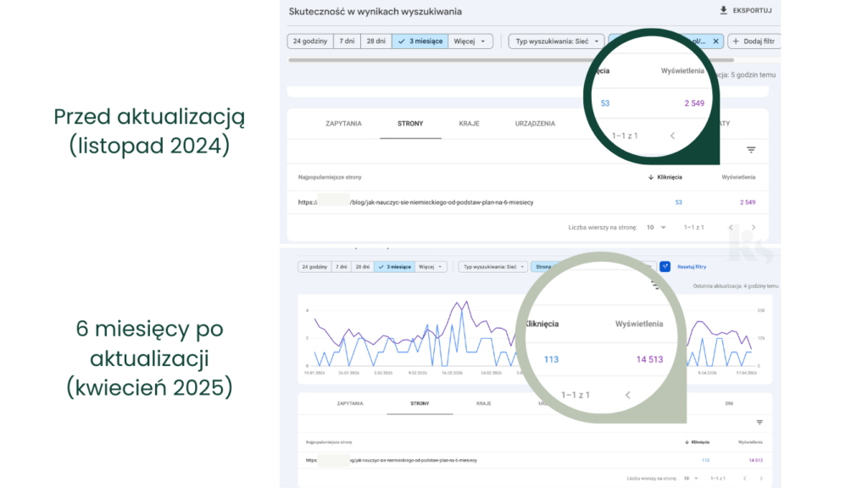
Task: Switch to the 7 dni date range
Action: coord(347,41)
